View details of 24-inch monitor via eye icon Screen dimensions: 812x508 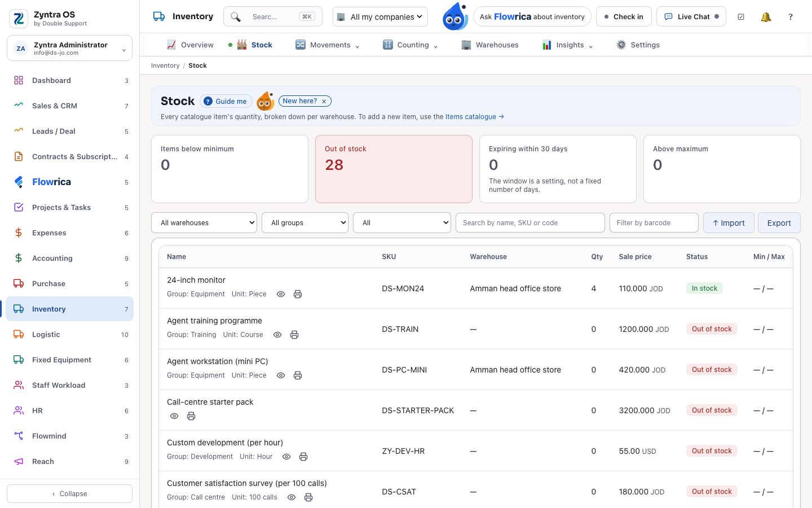click(x=281, y=294)
